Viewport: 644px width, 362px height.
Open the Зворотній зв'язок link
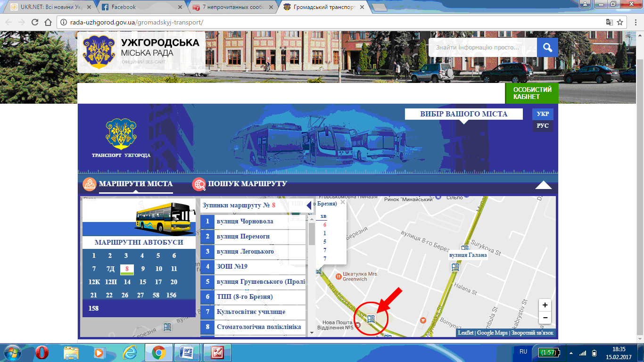[533, 333]
